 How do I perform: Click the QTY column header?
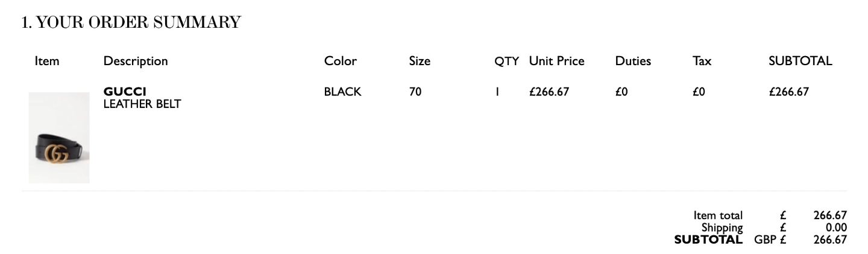pyautogui.click(x=507, y=61)
